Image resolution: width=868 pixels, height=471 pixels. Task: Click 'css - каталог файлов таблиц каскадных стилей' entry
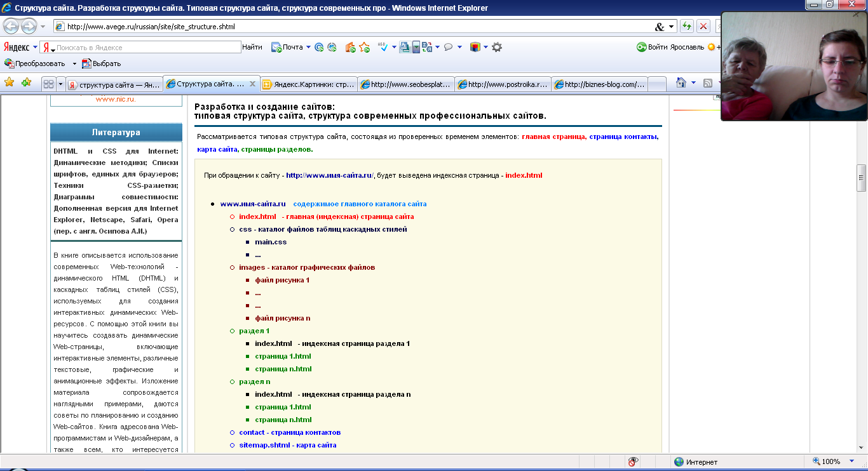(323, 229)
